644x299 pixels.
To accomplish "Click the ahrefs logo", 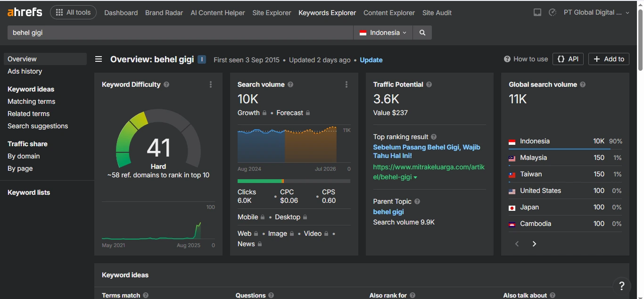I will coord(24,12).
